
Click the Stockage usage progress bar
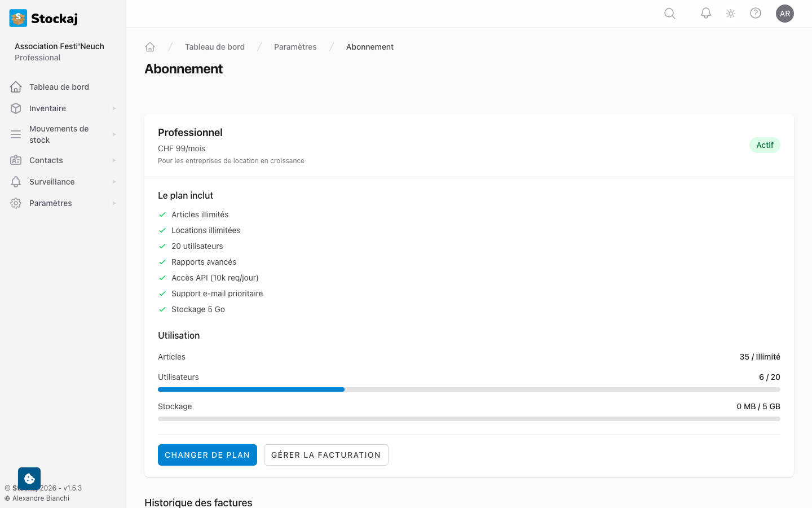[x=469, y=419]
